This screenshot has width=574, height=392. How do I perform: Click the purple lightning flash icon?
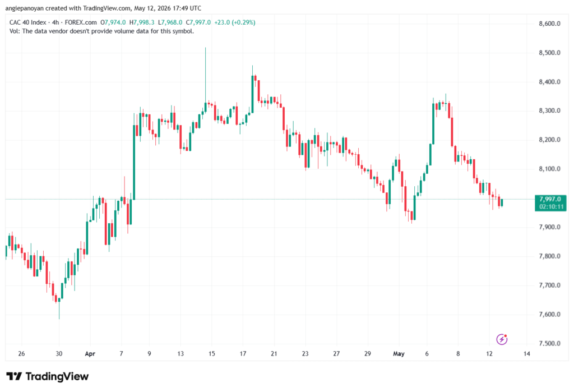point(502,339)
